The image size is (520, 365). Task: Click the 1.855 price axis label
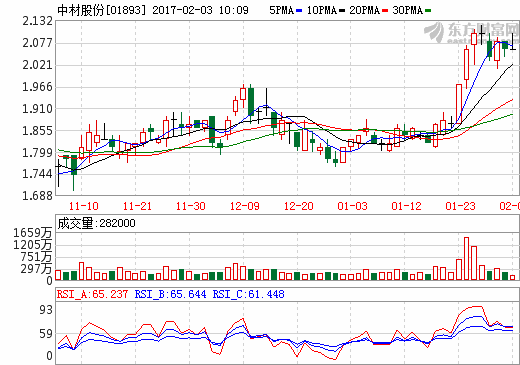[37, 131]
